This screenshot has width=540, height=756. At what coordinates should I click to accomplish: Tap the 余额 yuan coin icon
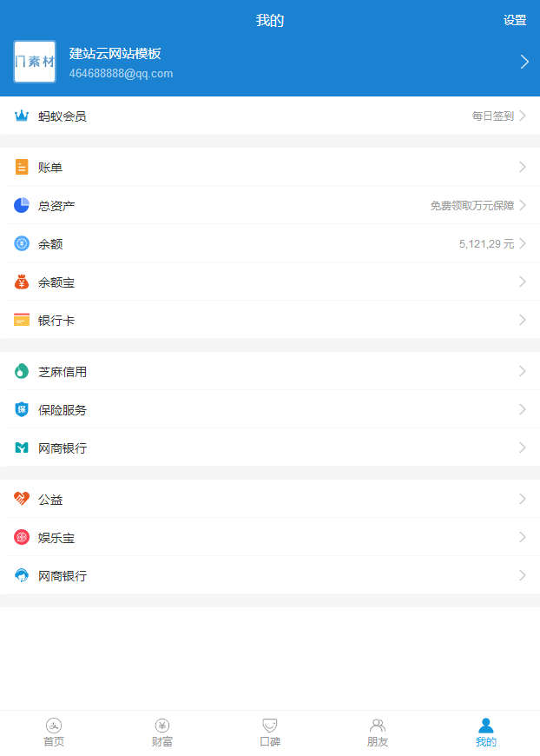pos(22,244)
